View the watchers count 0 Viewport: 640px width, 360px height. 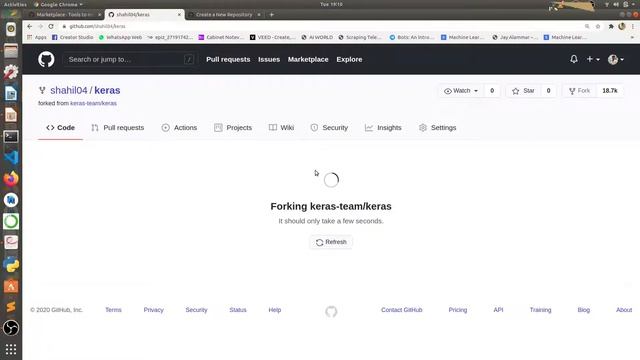(x=492, y=91)
